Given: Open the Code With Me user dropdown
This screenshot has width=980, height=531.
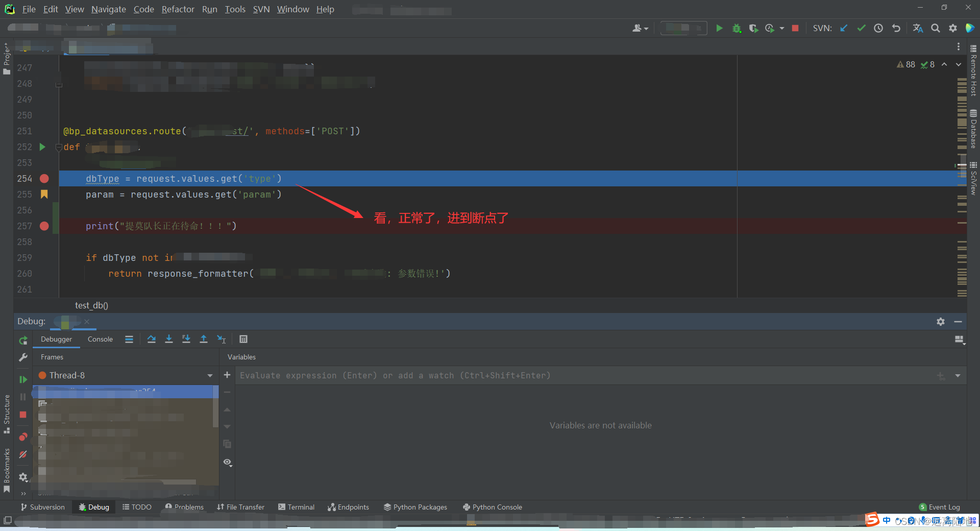Looking at the screenshot, I should tap(640, 28).
